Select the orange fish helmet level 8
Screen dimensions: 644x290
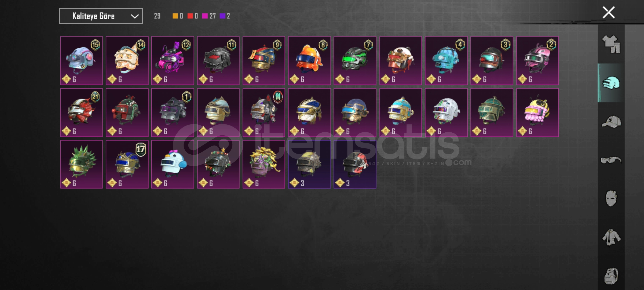click(309, 61)
